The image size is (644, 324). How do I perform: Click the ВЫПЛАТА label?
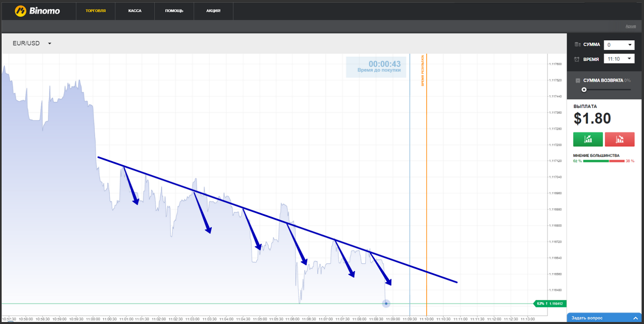(x=585, y=107)
